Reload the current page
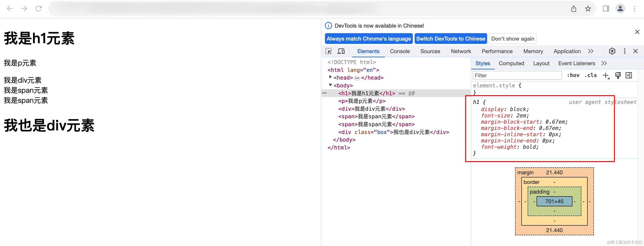644x246 pixels. coord(38,9)
